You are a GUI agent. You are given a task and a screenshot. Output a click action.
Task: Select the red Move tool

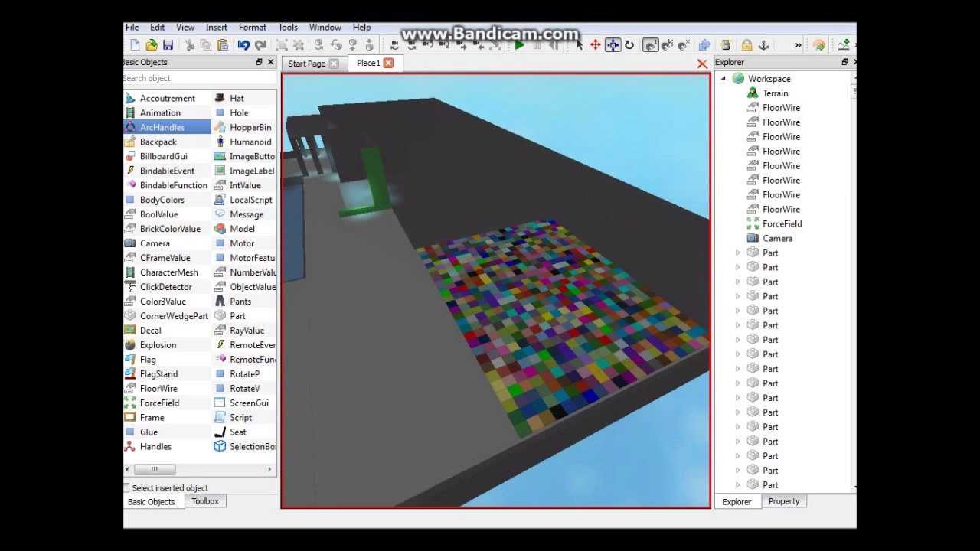pos(596,45)
